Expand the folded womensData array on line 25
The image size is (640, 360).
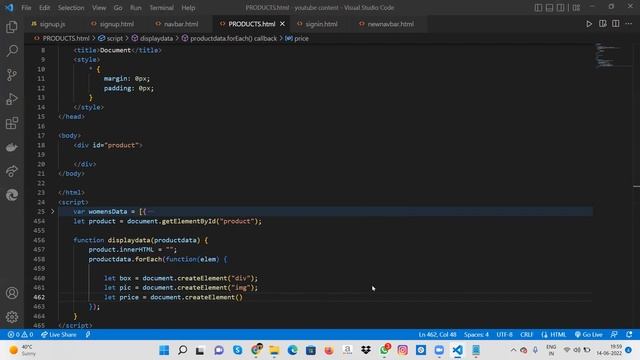[52, 211]
